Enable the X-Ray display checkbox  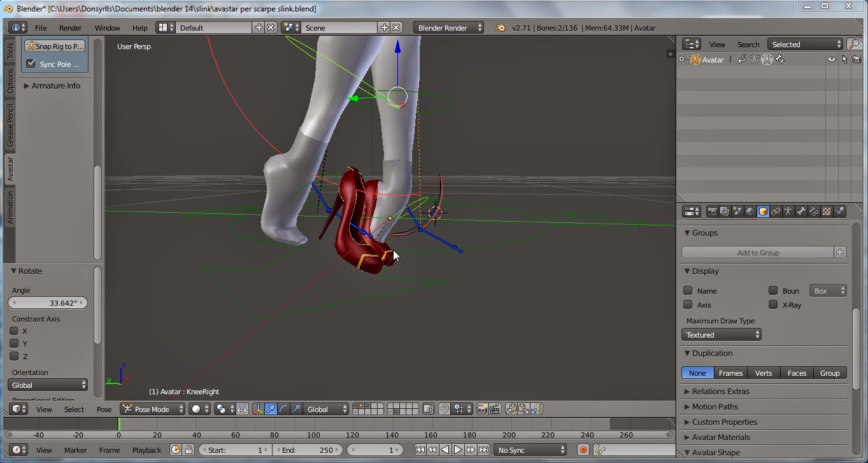point(773,304)
